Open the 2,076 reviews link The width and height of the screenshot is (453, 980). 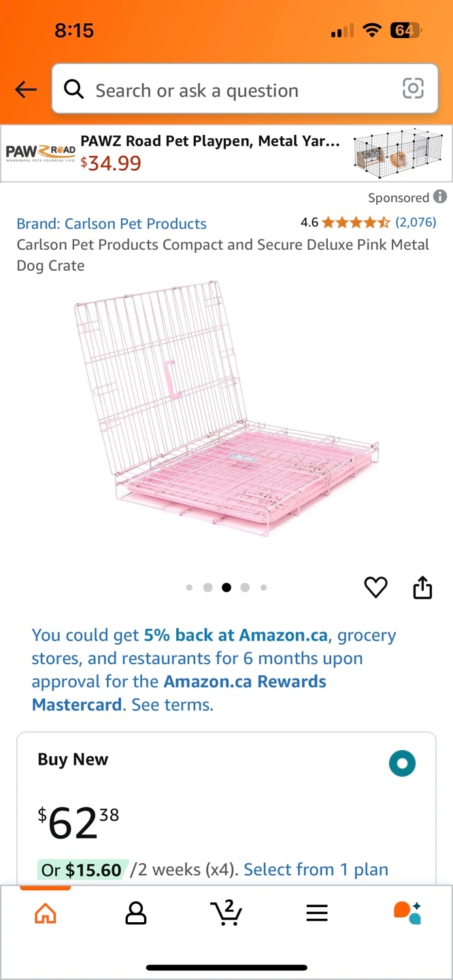pos(416,222)
